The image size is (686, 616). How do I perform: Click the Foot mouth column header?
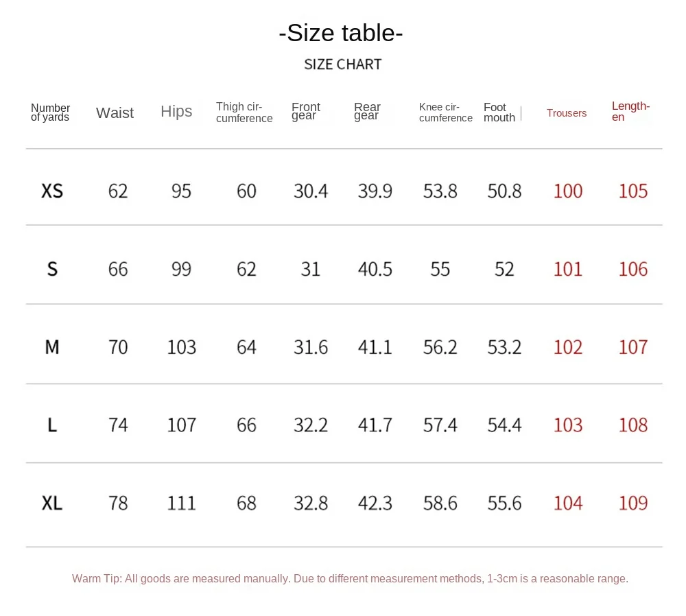point(499,112)
